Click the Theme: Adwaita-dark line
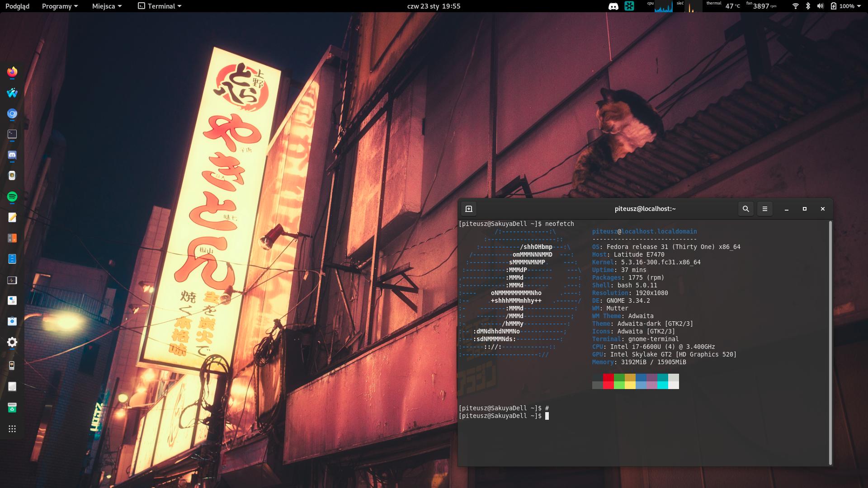This screenshot has width=868, height=488. coord(642,324)
